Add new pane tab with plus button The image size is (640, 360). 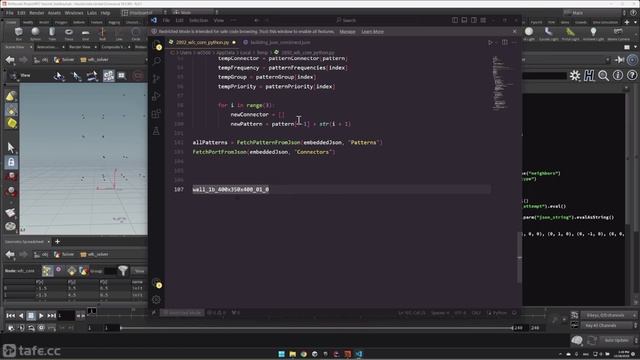pyautogui.click(x=57, y=242)
